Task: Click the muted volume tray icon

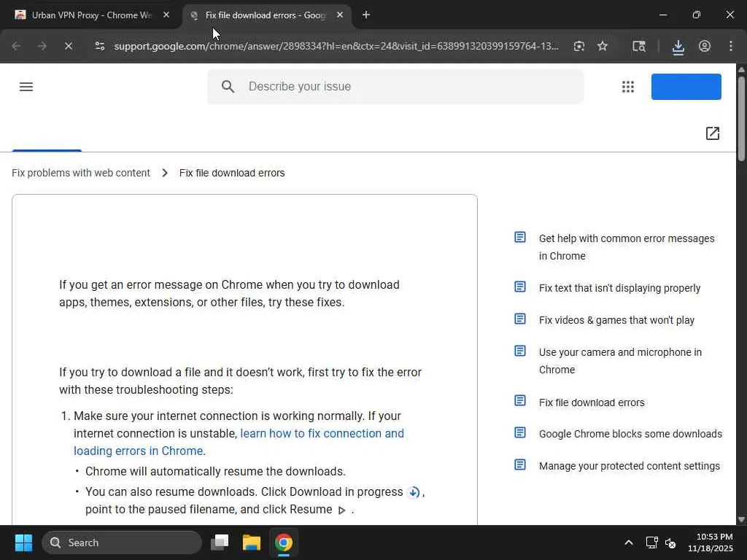Action: pyautogui.click(x=670, y=542)
